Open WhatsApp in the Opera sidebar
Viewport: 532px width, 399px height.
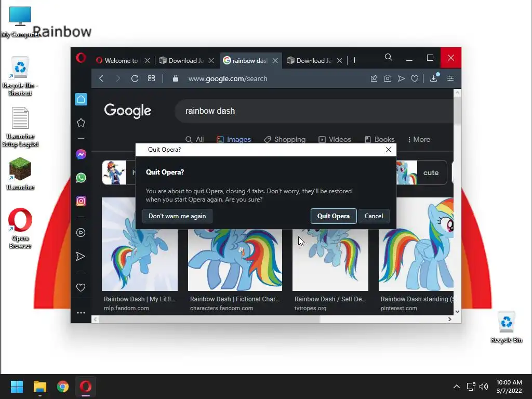click(x=81, y=178)
